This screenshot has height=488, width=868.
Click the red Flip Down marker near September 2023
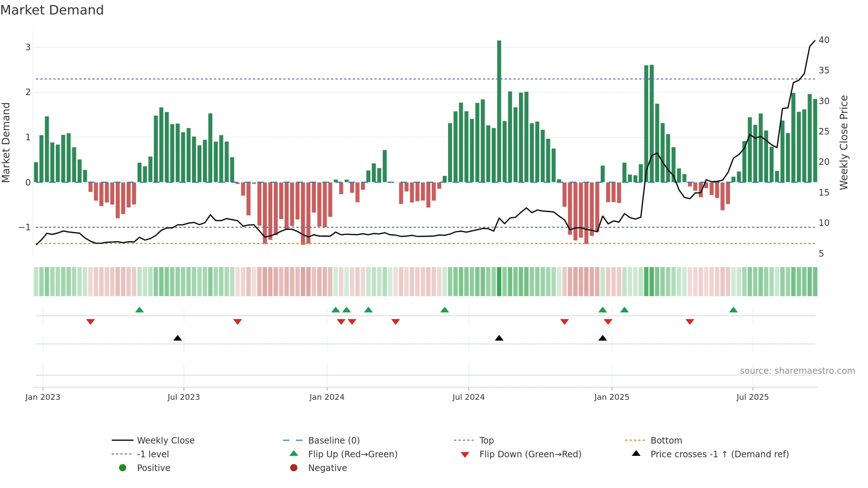(x=238, y=322)
